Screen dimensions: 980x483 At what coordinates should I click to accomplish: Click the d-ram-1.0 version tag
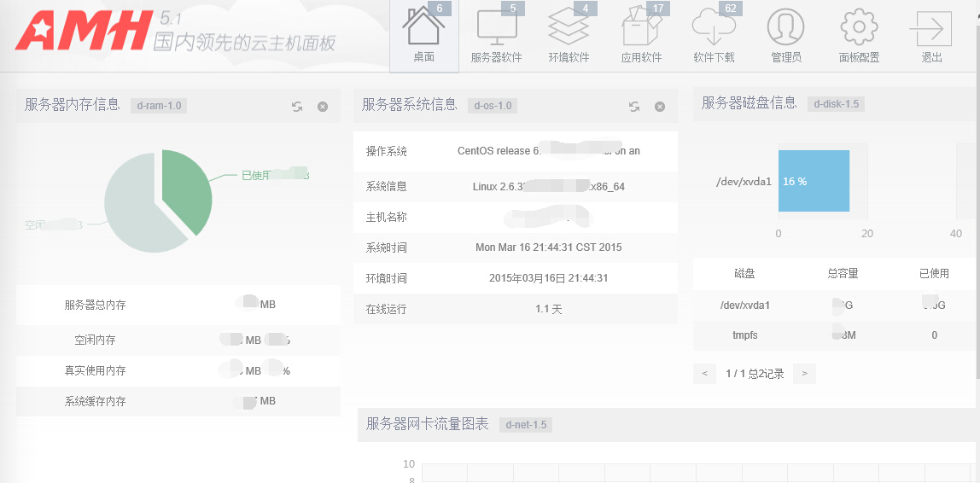pyautogui.click(x=159, y=106)
